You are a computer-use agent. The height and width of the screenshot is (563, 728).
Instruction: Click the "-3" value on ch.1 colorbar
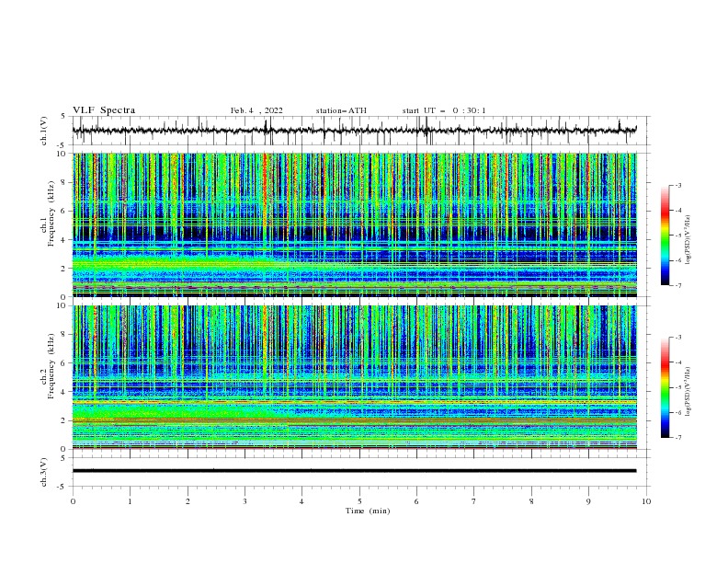(677, 185)
